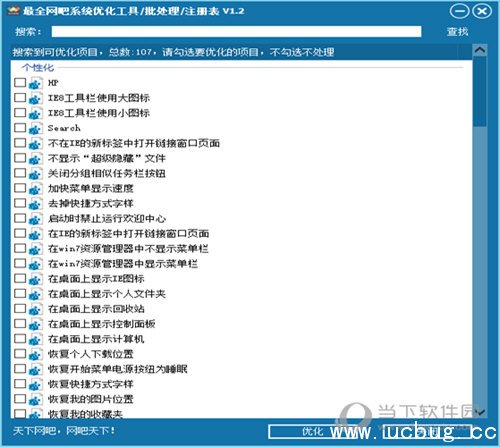Click icon beside 关闭分组相似任务栏按钮
This screenshot has width=500, height=447.
(x=36, y=173)
